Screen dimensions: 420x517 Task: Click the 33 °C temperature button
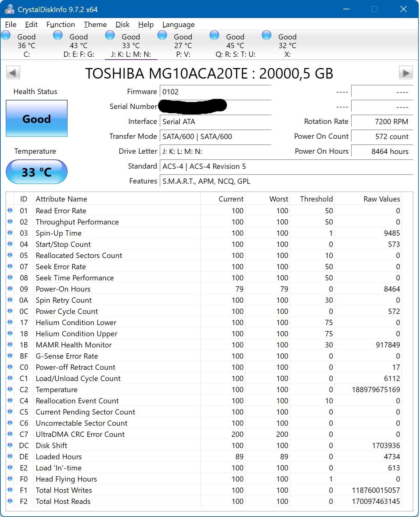(x=37, y=172)
